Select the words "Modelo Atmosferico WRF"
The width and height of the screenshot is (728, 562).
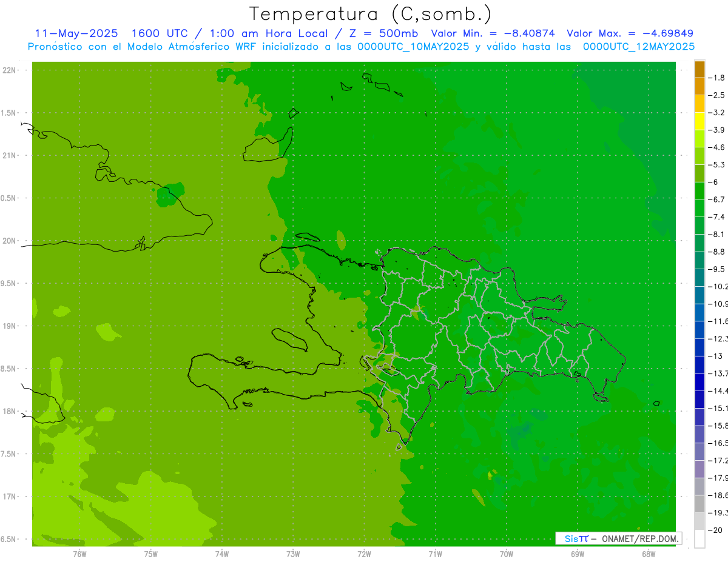pos(195,47)
